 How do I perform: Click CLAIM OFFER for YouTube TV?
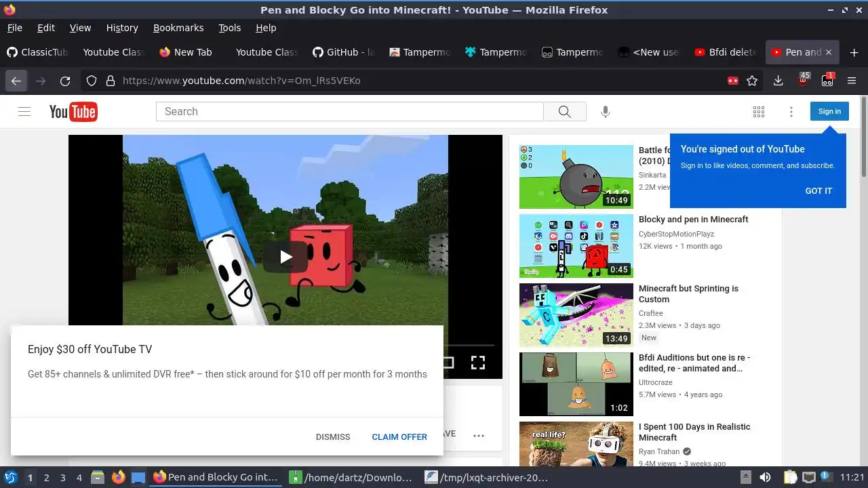[x=399, y=437]
